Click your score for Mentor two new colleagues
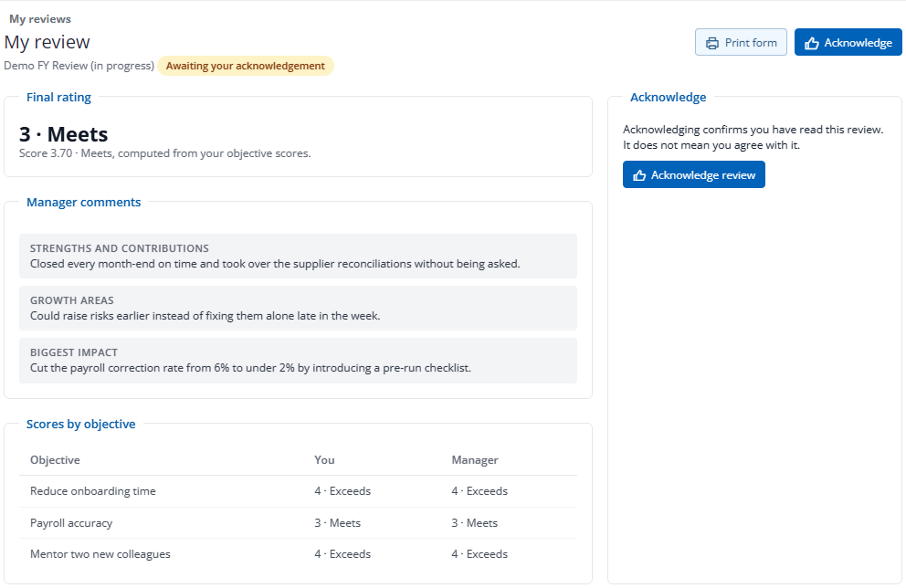Screen dimensions: 906x588 [x=342, y=554]
